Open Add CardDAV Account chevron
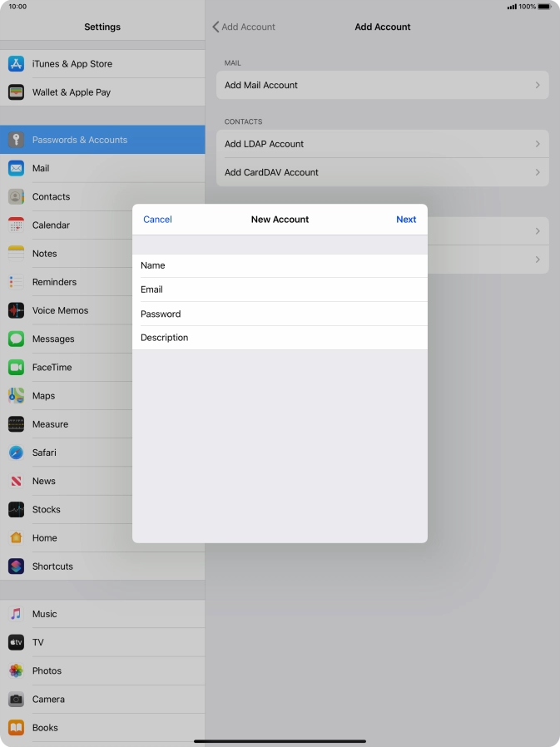 538,172
